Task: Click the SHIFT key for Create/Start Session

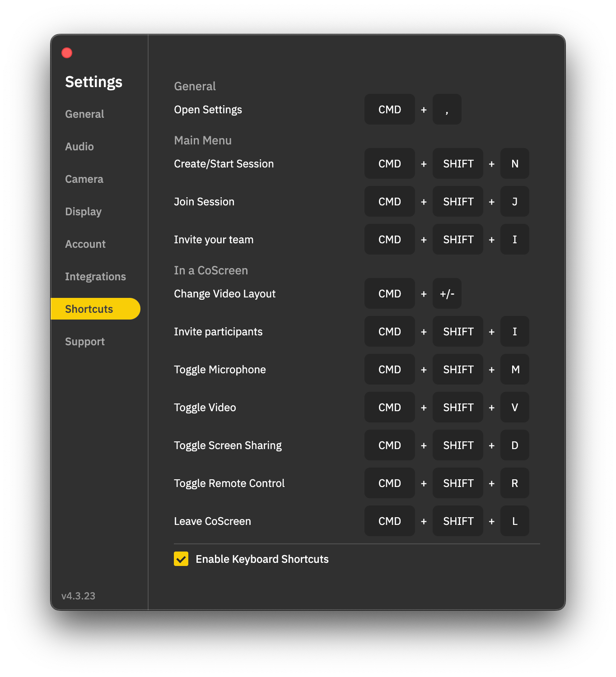Action: [458, 163]
